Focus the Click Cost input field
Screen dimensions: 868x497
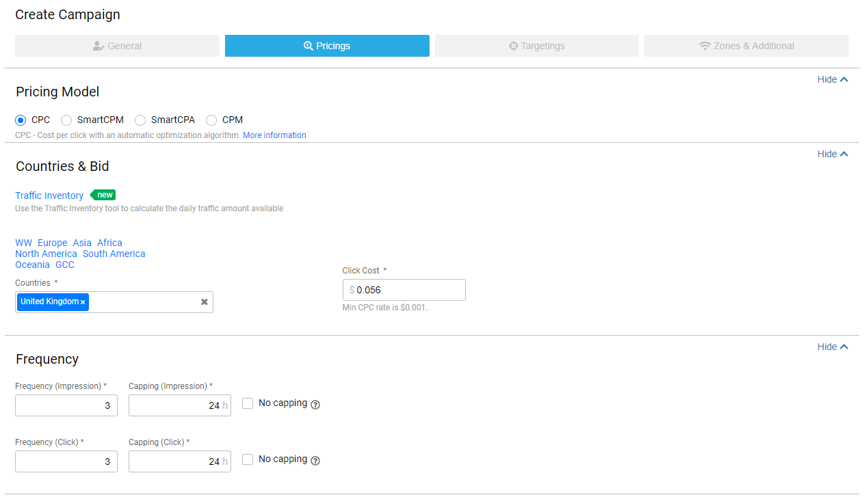(x=404, y=290)
